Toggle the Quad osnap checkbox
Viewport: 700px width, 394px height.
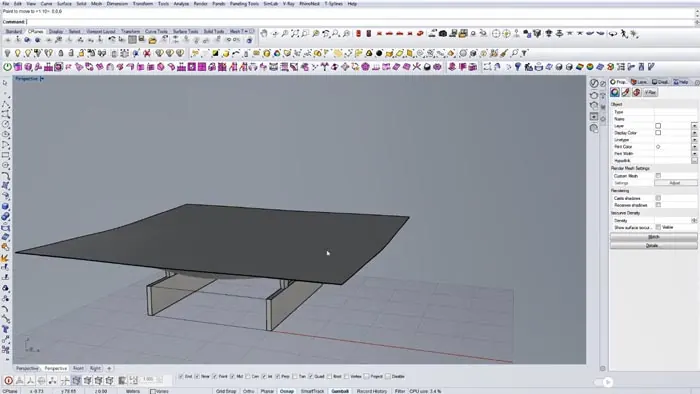pos(311,377)
